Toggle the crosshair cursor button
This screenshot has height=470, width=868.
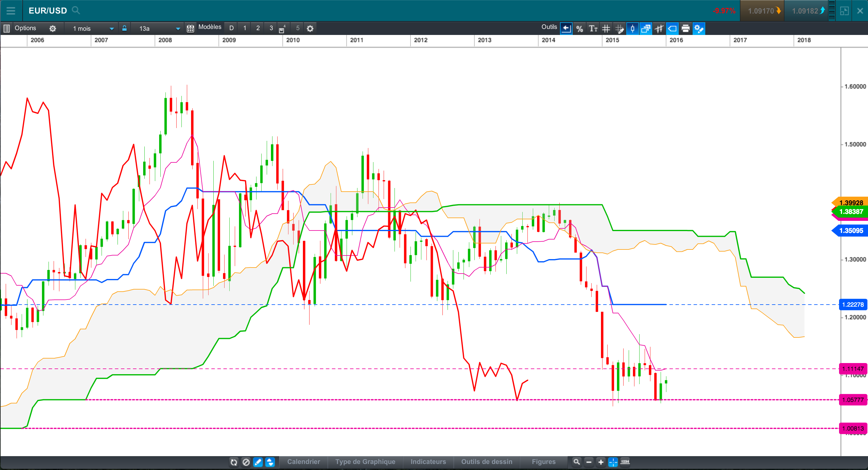click(613, 462)
